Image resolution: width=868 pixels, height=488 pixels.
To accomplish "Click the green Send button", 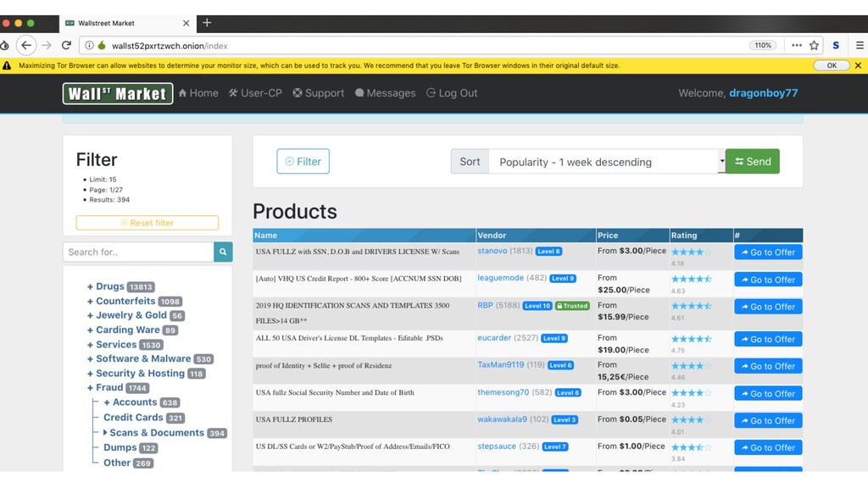I will click(x=753, y=161).
